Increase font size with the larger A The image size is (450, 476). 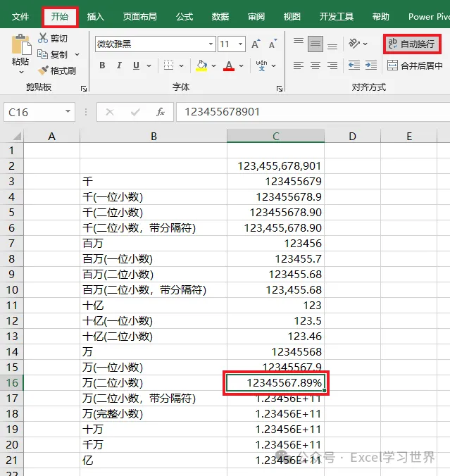coord(256,44)
